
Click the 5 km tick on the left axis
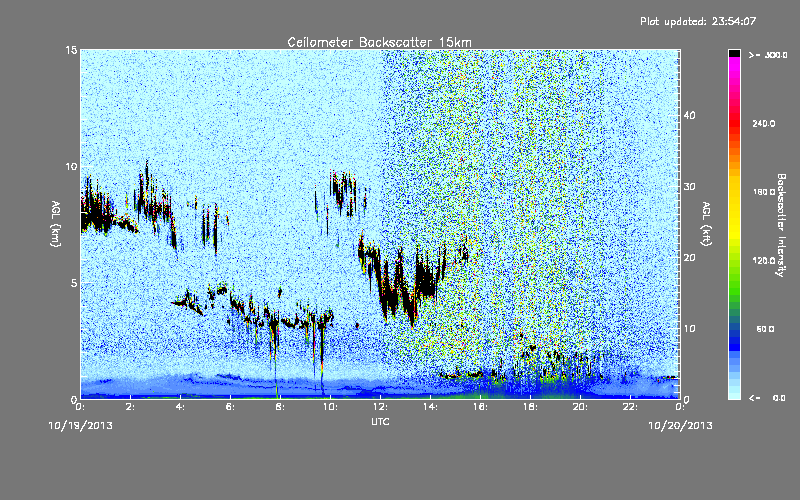pos(74,283)
